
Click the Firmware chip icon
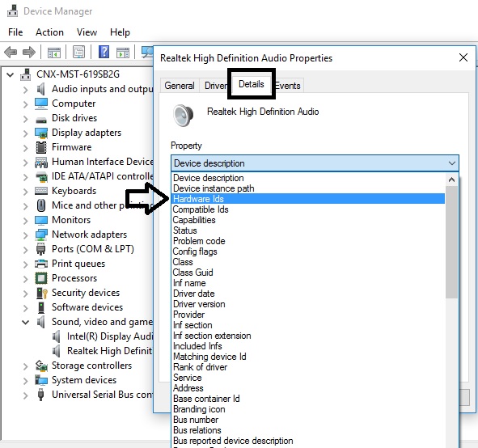click(41, 147)
